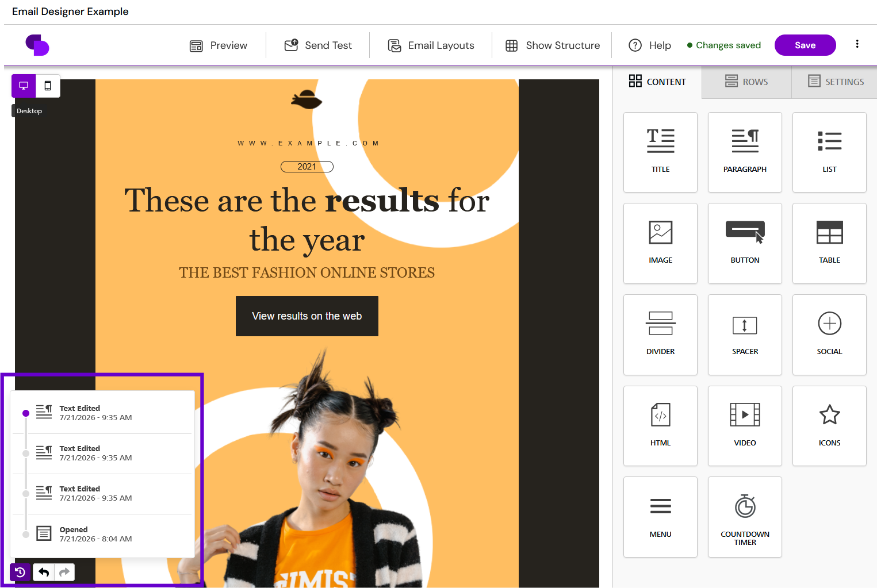This screenshot has width=877, height=588.
Task: Select the WWW.EXAMPLE.COM text
Action: coord(308,143)
